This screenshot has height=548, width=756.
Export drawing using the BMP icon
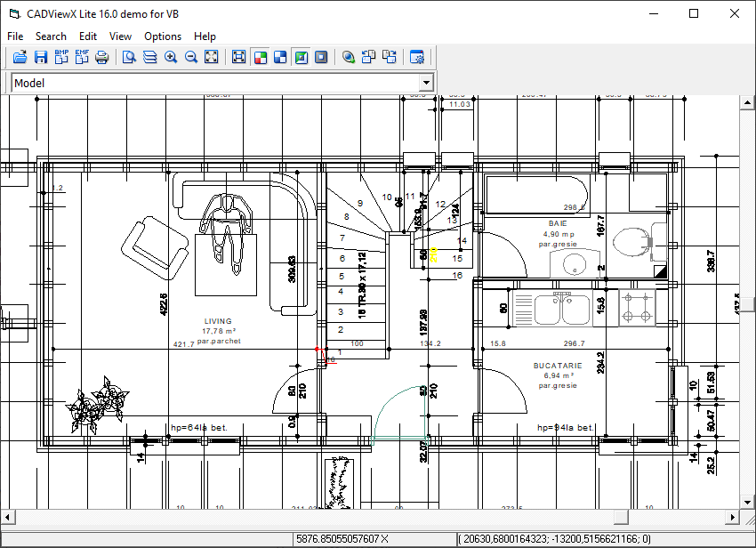(x=61, y=57)
